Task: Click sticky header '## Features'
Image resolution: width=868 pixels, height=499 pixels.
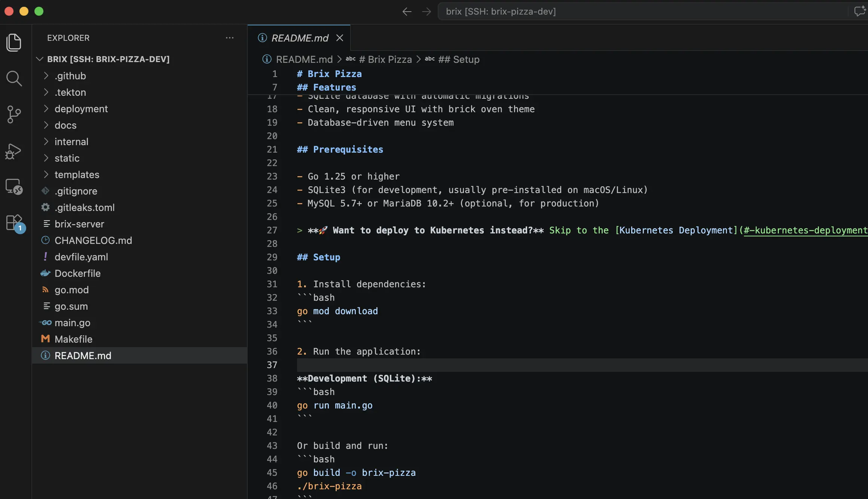Action: click(327, 88)
